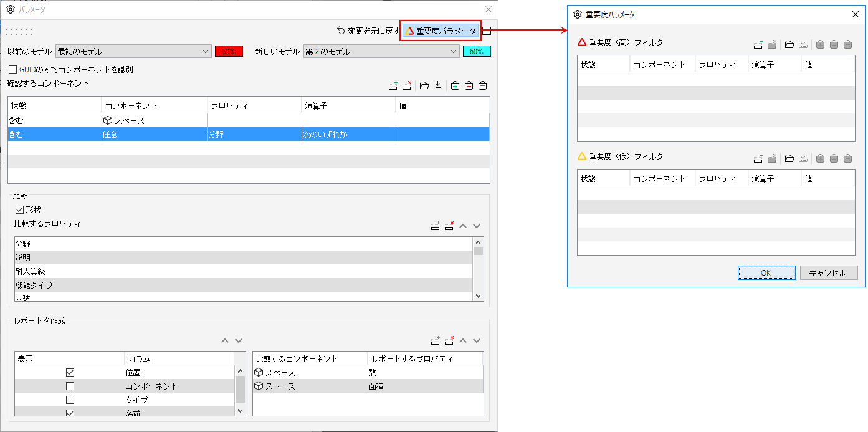This screenshot has height=432, width=868.
Task: Select the スペース row in the components-to-check table
Action: coord(249,120)
